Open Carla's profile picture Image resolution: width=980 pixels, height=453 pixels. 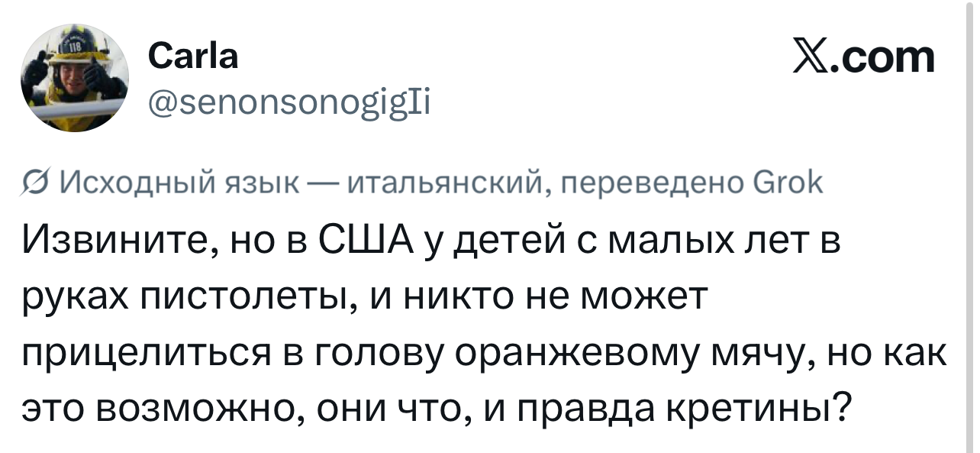(74, 77)
